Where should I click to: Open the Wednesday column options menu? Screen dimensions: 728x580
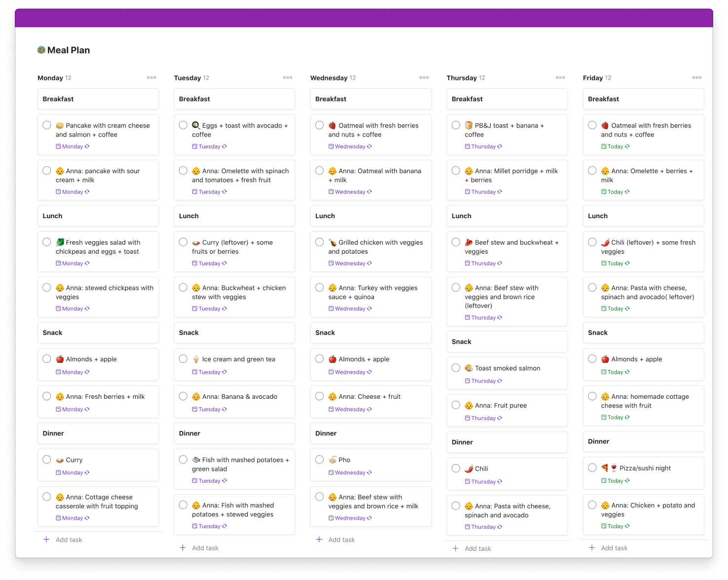[x=424, y=77]
